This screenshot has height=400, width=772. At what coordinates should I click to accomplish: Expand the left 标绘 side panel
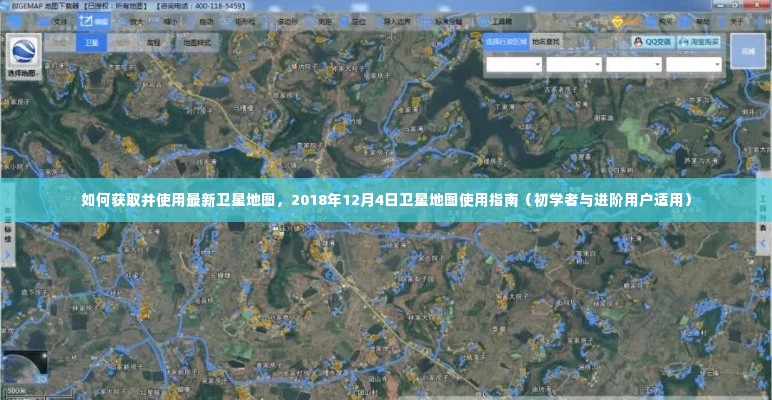(x=7, y=224)
